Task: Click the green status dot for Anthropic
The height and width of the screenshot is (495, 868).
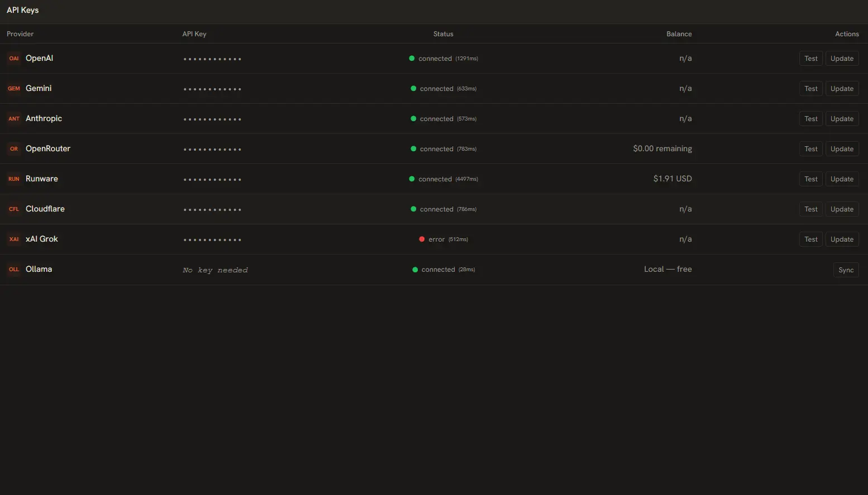Action: coord(413,119)
